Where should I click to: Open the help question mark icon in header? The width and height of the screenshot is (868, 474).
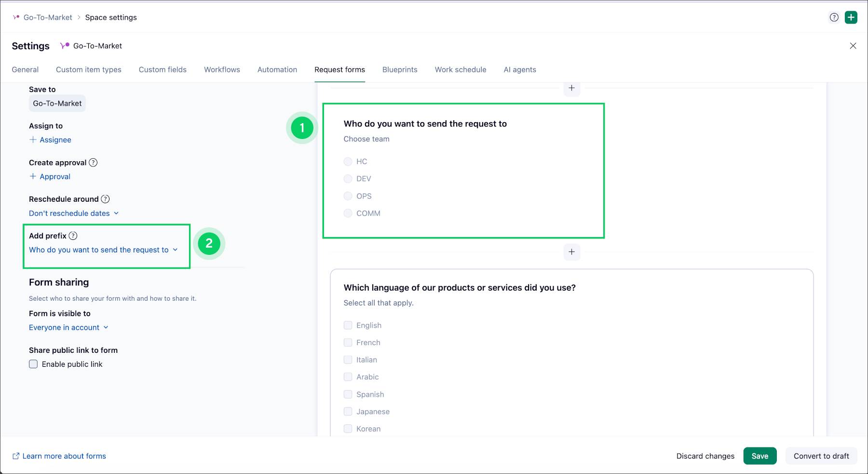(x=834, y=17)
